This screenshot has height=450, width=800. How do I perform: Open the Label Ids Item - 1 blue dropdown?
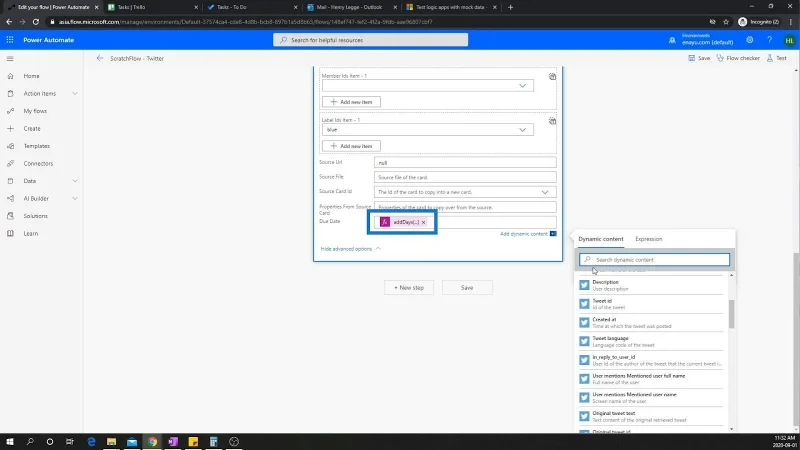[428, 130]
